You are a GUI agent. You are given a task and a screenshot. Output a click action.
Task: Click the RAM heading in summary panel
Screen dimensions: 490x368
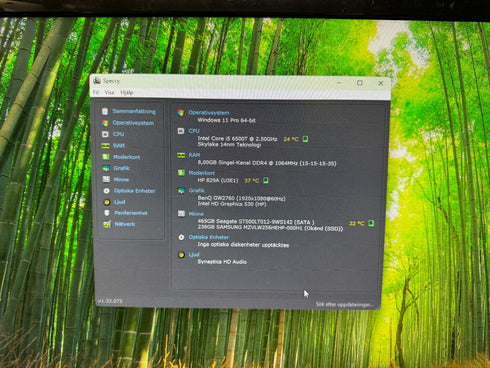pyautogui.click(x=194, y=155)
